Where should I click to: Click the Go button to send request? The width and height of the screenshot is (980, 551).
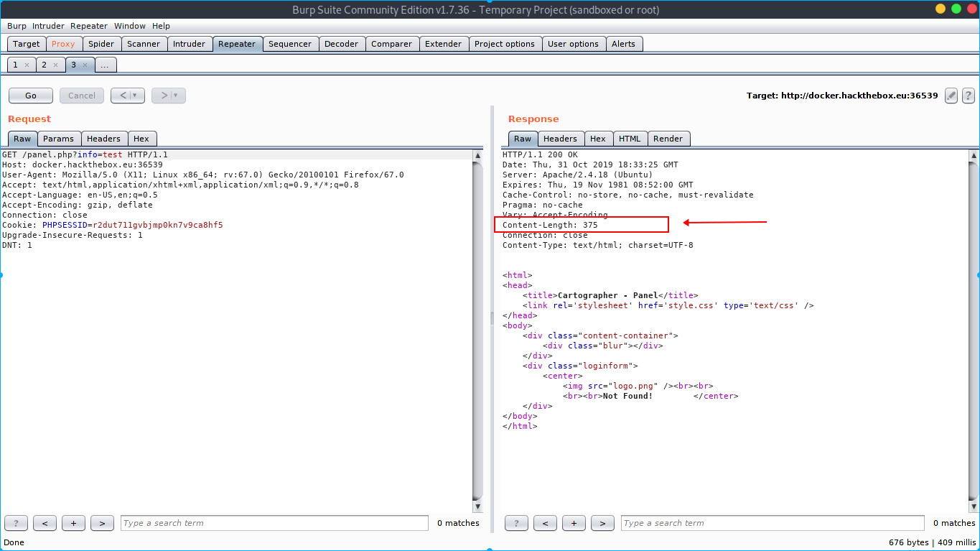tap(31, 96)
